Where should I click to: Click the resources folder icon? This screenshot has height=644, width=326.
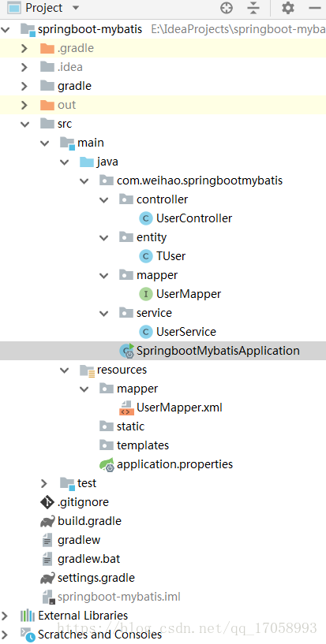[x=87, y=370]
